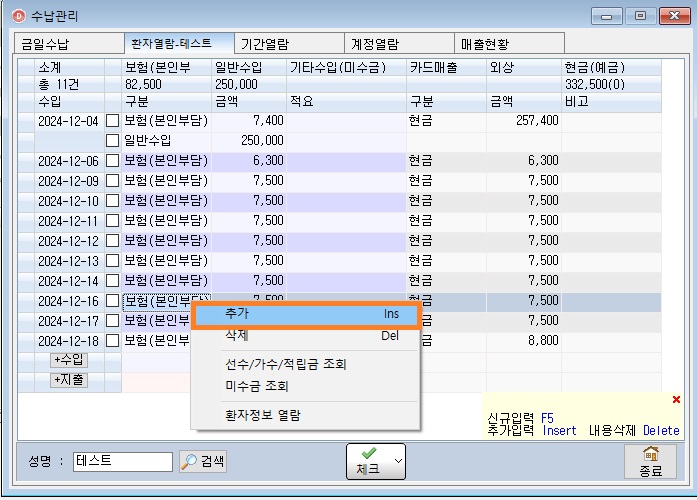Switch to the 금일수납 tab
The image size is (697, 500).
click(69, 44)
